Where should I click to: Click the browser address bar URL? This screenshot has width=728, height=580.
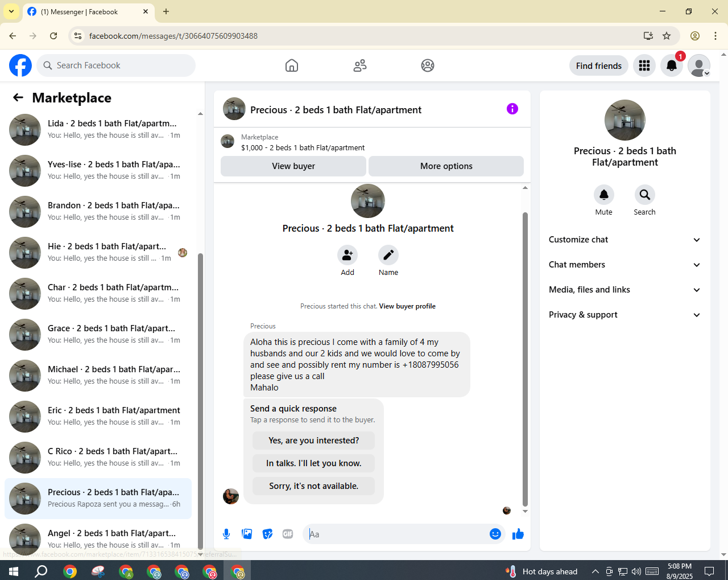pyautogui.click(x=173, y=36)
